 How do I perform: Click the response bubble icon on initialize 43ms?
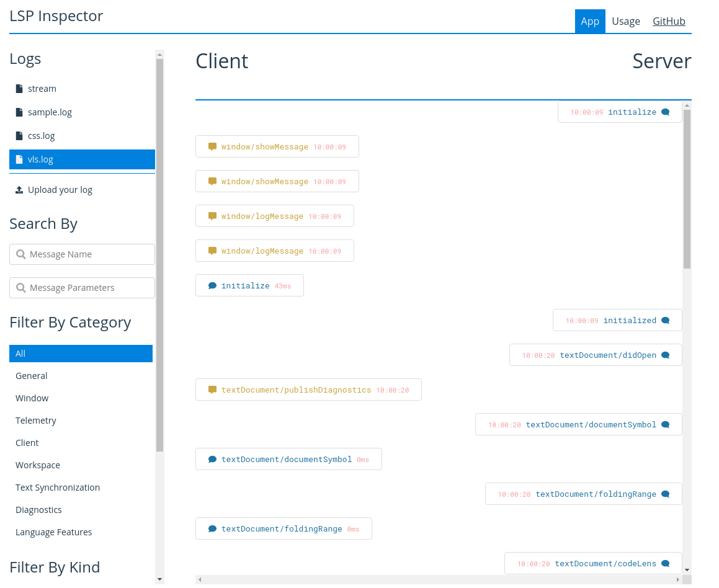pyautogui.click(x=212, y=285)
